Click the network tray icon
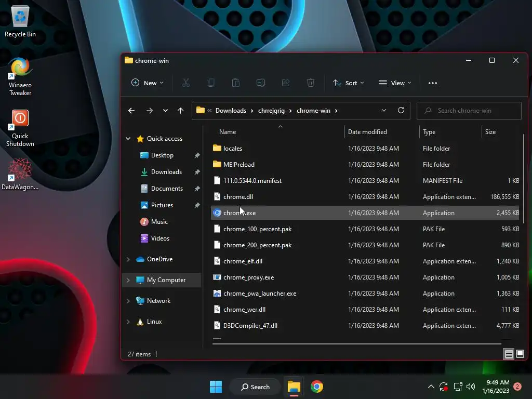The width and height of the screenshot is (532, 399). click(x=458, y=387)
